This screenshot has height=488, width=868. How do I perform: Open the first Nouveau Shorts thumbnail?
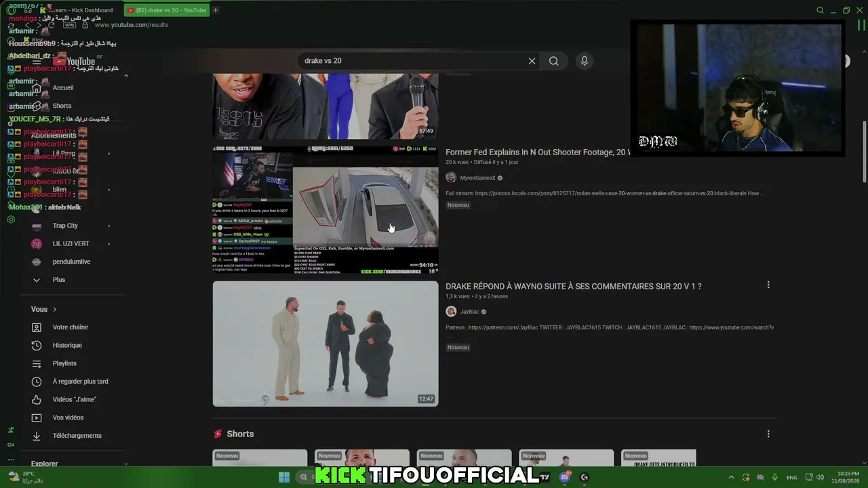(x=260, y=457)
